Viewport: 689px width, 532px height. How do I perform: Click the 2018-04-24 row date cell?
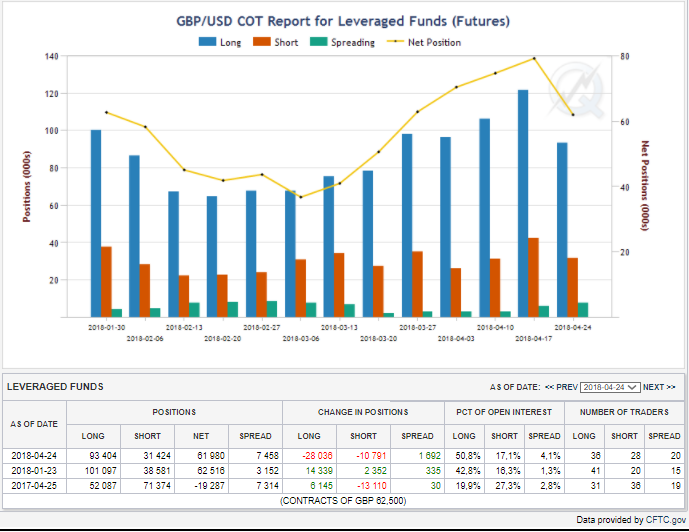click(34, 456)
